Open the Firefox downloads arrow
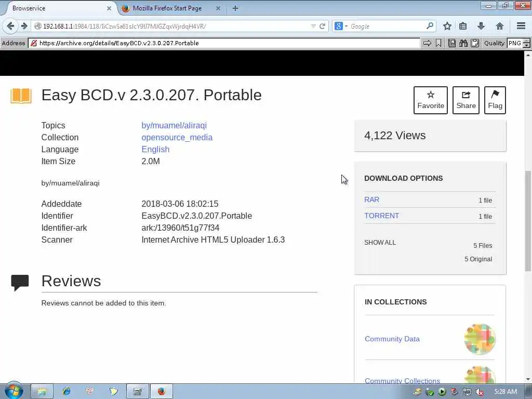The height and width of the screenshot is (399, 532). coord(481,26)
